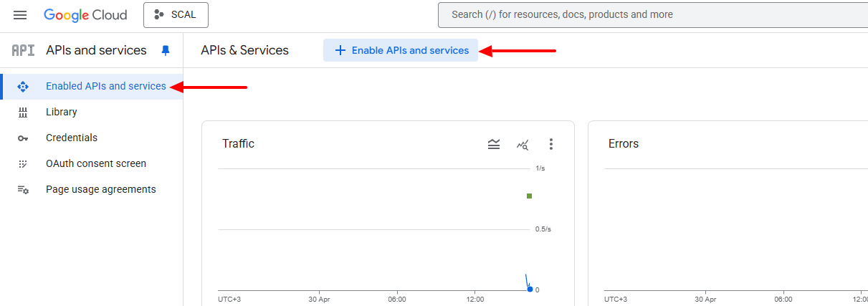Open the hamburger navigation menu
Viewport: 868px width, 306px height.
point(20,15)
